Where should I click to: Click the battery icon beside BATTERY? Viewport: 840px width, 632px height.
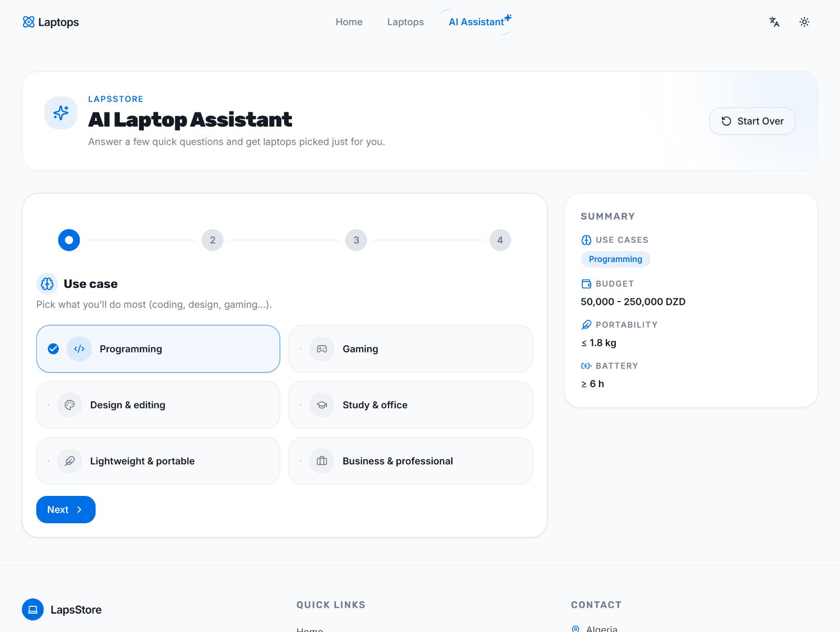(586, 366)
